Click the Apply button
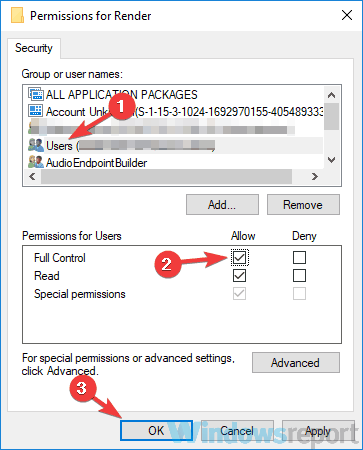363x450 pixels. (x=318, y=430)
